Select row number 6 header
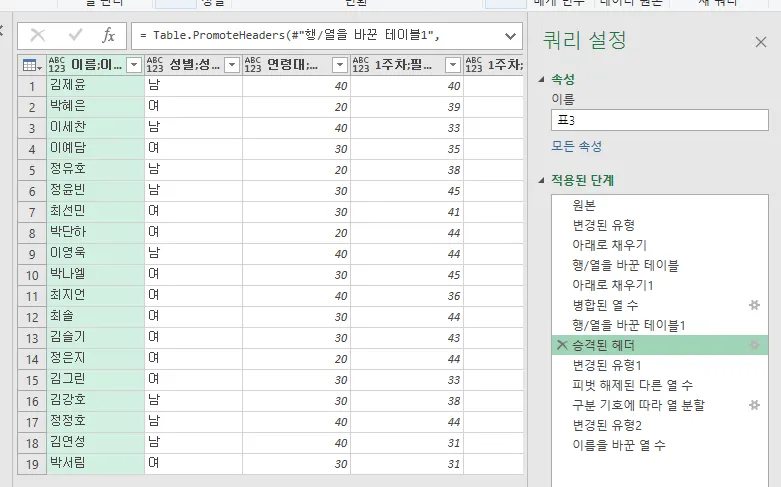Screen dimensions: 781x487 tap(32, 191)
